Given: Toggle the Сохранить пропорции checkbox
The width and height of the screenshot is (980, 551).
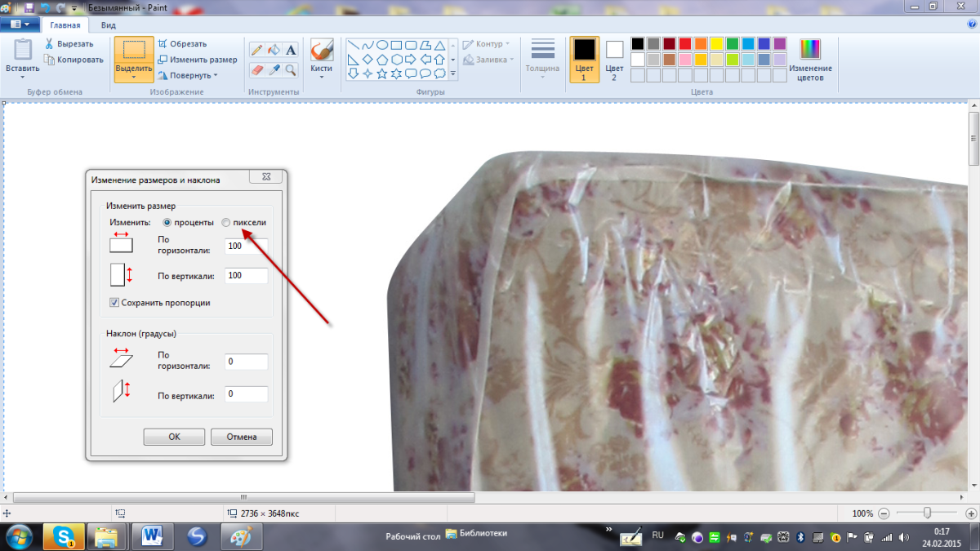Looking at the screenshot, I should pyautogui.click(x=115, y=303).
